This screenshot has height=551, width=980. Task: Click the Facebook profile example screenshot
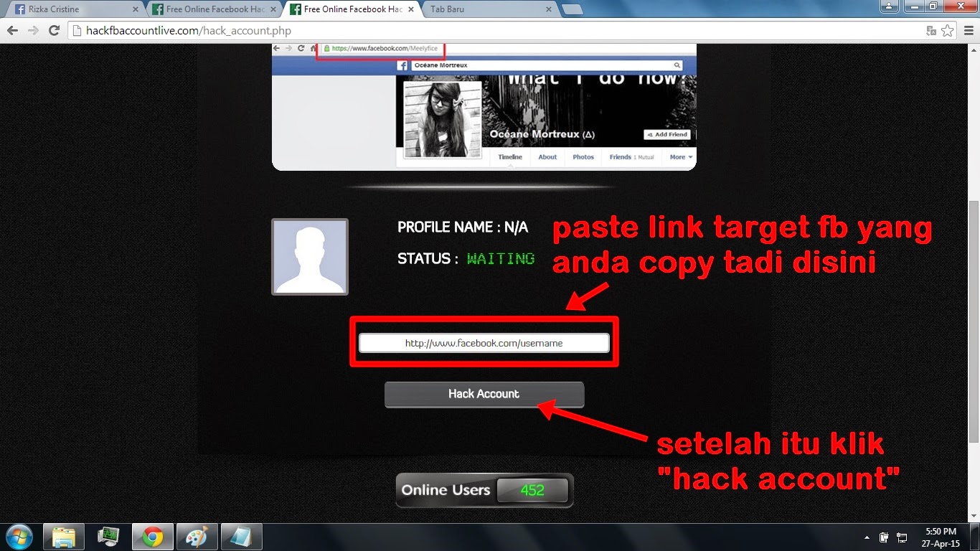click(484, 107)
